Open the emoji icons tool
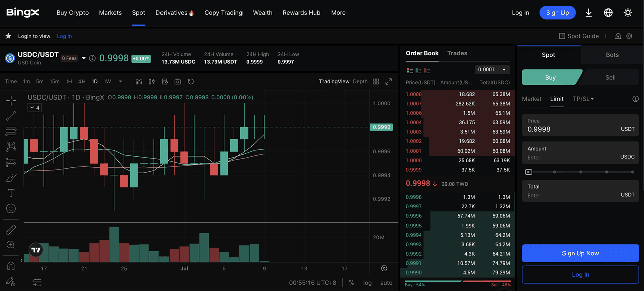This screenshot has height=291, width=644. [x=11, y=208]
